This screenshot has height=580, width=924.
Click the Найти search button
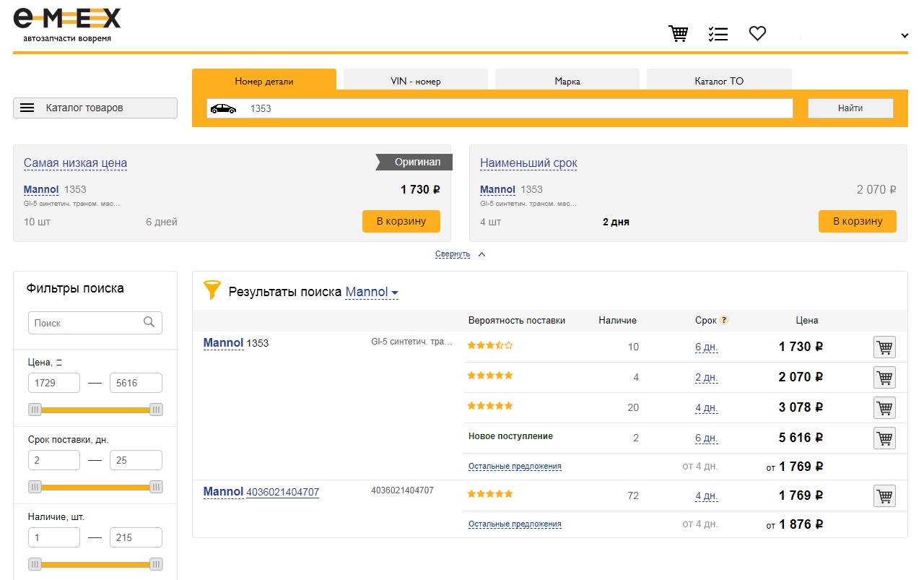850,108
